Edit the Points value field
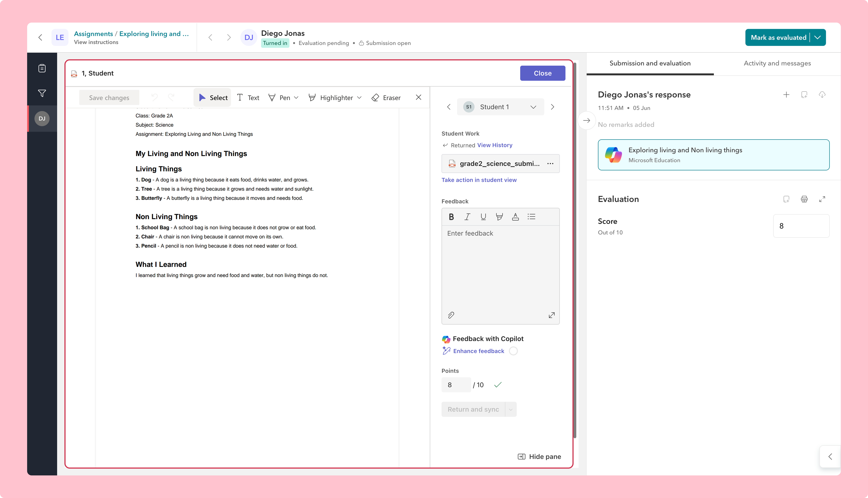This screenshot has width=868, height=498. pos(456,385)
